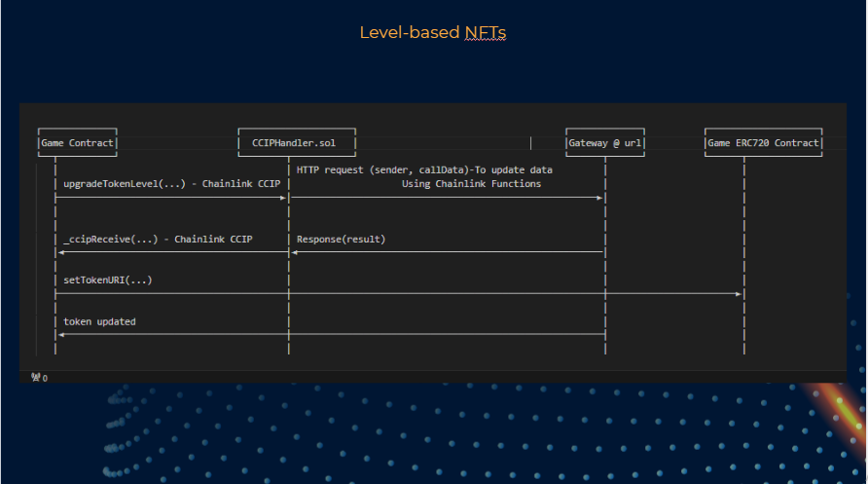Click 'upgradeTokenLevel(...) - Chainlink CCIP' label
This screenshot has width=868, height=484.
click(x=171, y=184)
